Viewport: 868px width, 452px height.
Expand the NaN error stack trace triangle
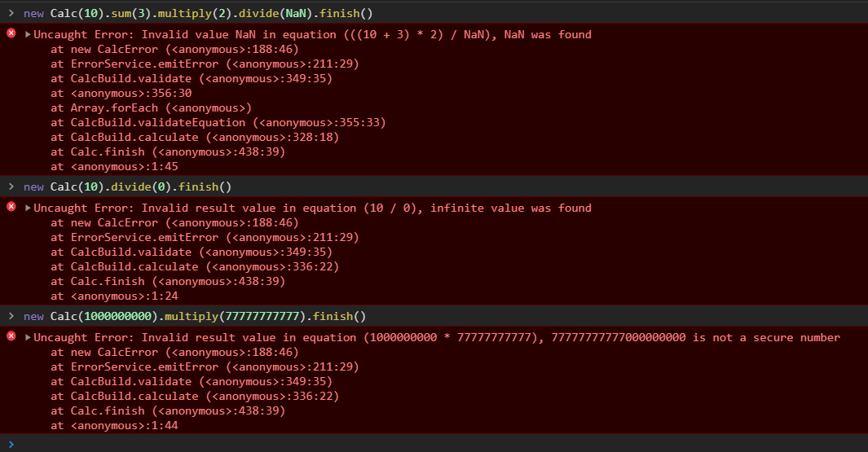pyautogui.click(x=28, y=34)
